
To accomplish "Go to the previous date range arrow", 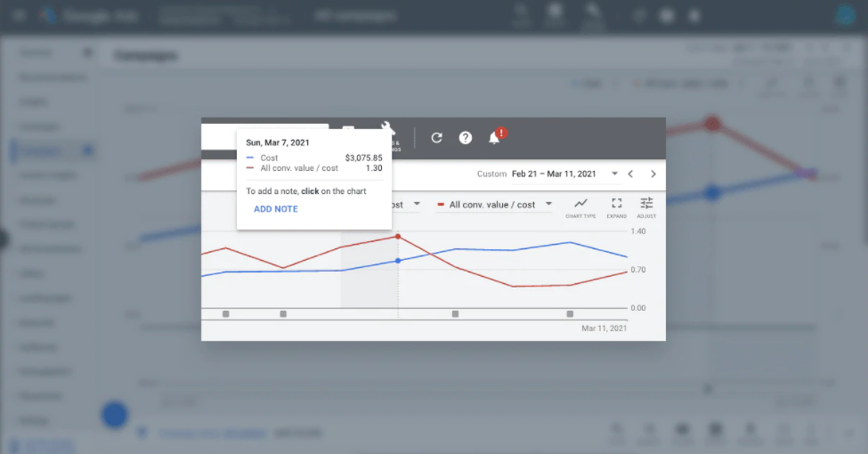I will [630, 174].
